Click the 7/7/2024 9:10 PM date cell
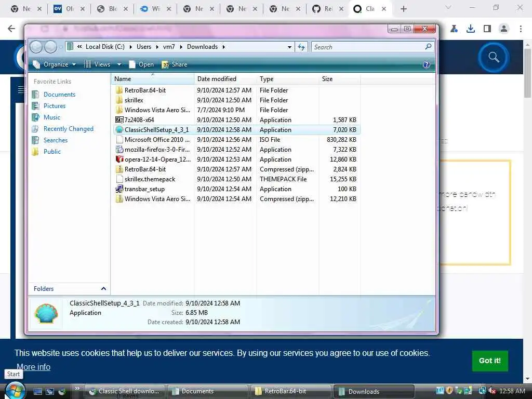 point(220,110)
